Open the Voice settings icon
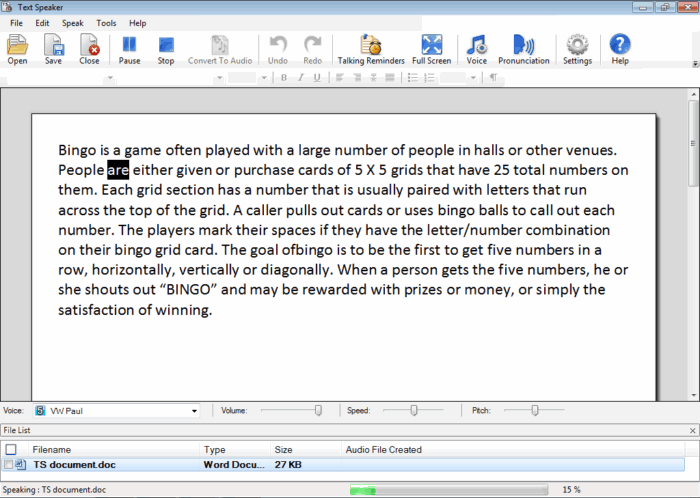The image size is (700, 498). (x=476, y=46)
